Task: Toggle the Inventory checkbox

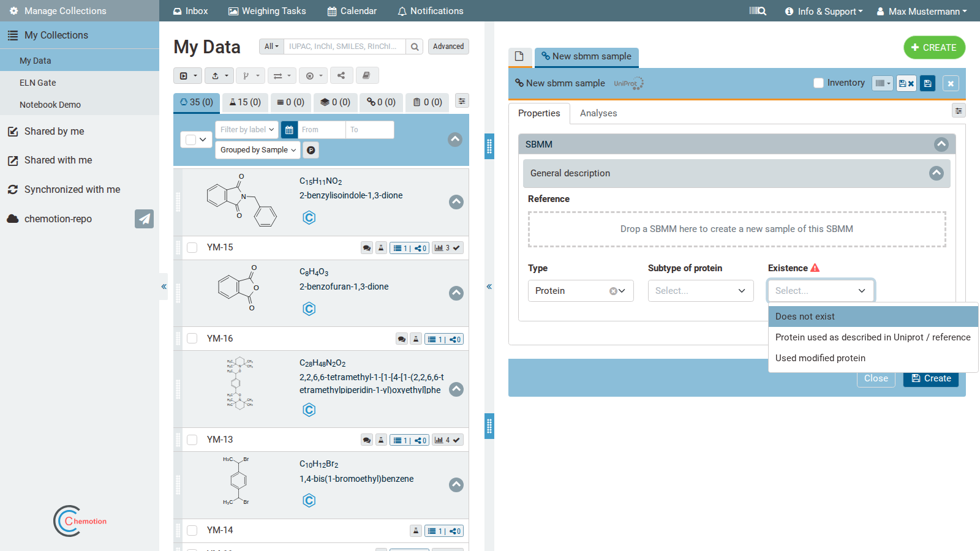Action: click(818, 83)
